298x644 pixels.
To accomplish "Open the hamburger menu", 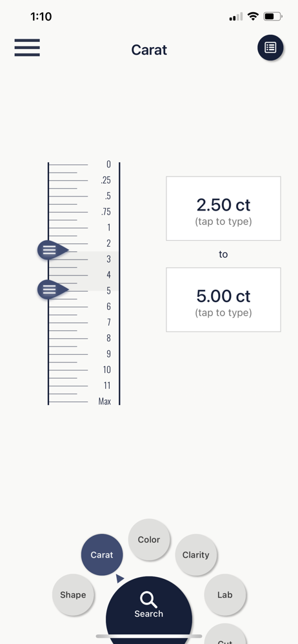I will (x=27, y=47).
